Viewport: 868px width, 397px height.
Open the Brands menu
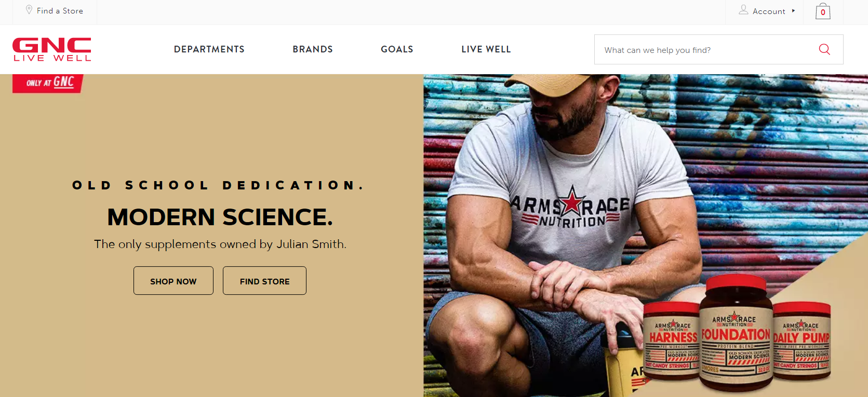pyautogui.click(x=313, y=49)
